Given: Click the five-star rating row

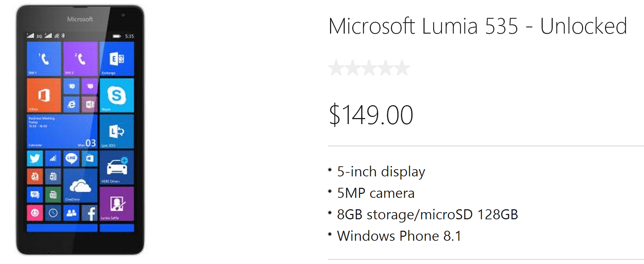Looking at the screenshot, I should (x=369, y=68).
